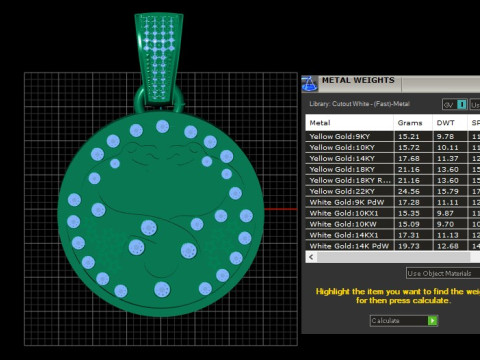Image resolution: width=480 pixels, height=360 pixels.
Task: Select the Yellow Gold:14KY row
Action: coord(393,158)
